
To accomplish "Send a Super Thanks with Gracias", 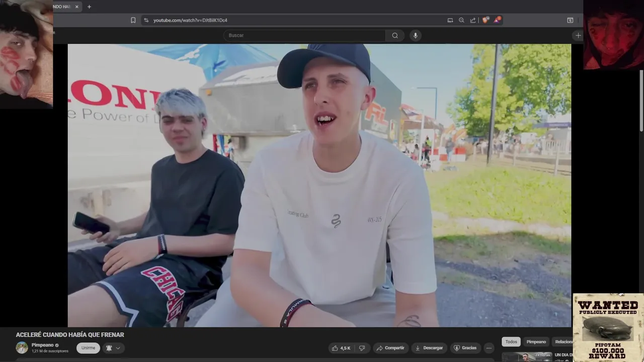I will [465, 348].
